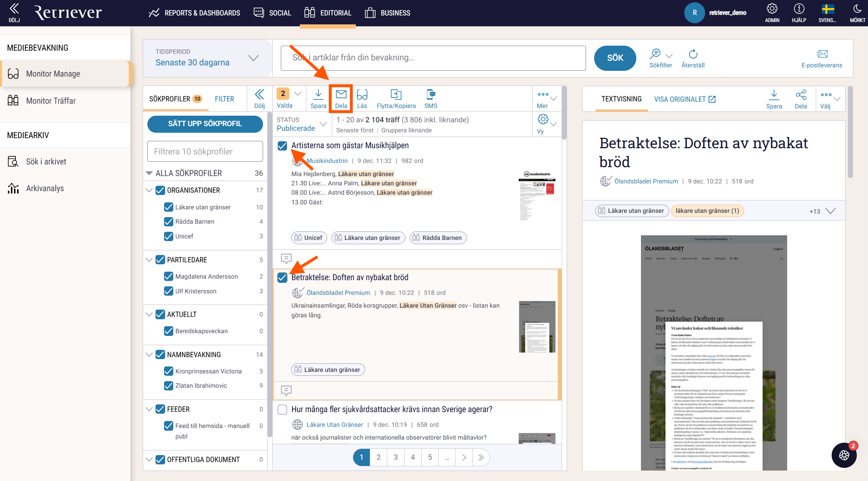868x481 pixels.
Task: Open Mer more options in list toolbar
Action: pyautogui.click(x=546, y=99)
